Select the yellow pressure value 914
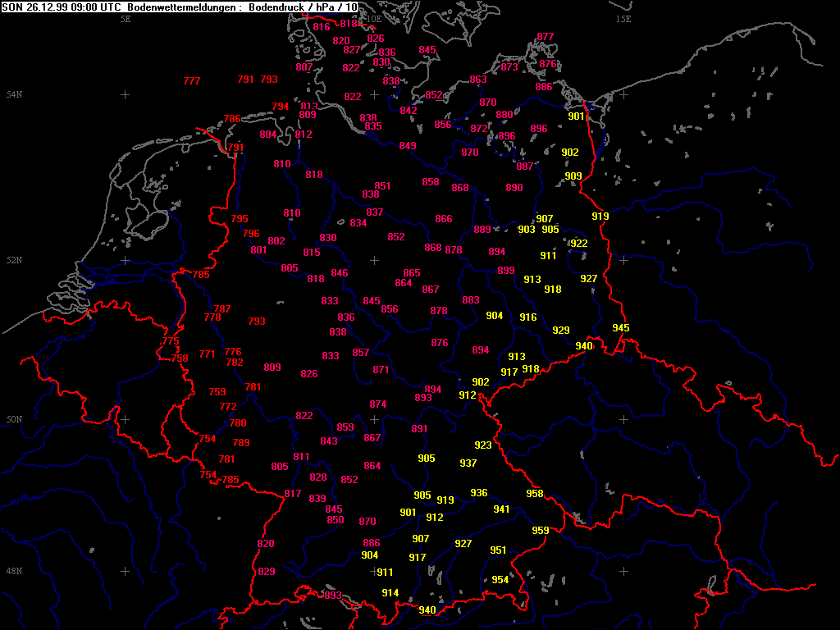The width and height of the screenshot is (840, 630). [x=390, y=593]
